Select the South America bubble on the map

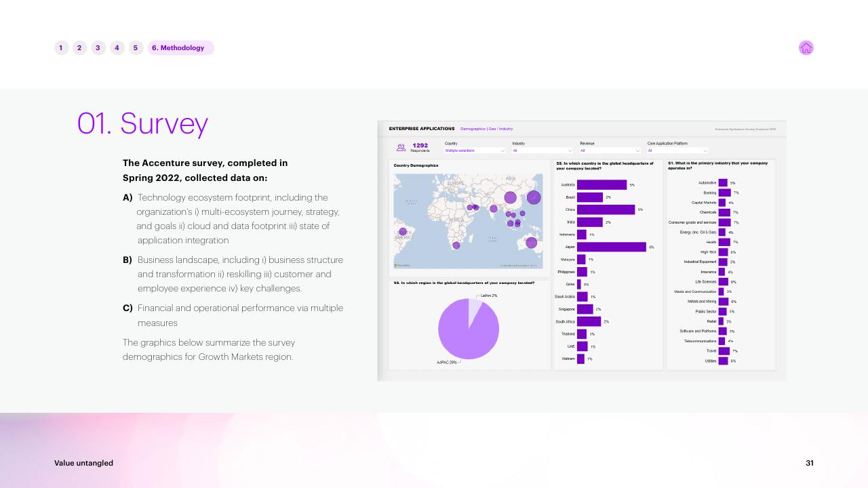(403, 232)
